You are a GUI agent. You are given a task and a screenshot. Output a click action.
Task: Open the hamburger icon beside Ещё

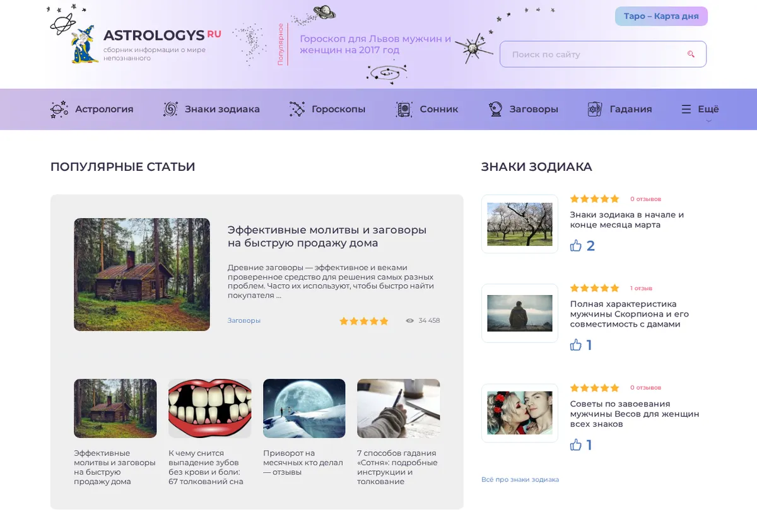(x=686, y=109)
